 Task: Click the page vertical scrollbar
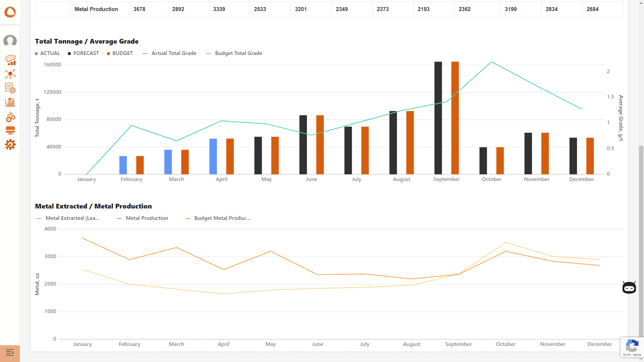pyautogui.click(x=641, y=235)
